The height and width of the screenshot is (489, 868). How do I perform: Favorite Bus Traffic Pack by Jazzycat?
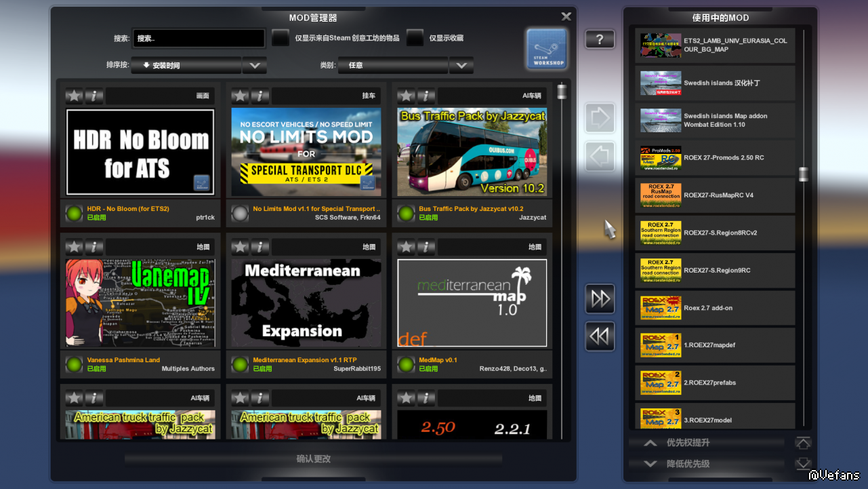click(x=407, y=96)
